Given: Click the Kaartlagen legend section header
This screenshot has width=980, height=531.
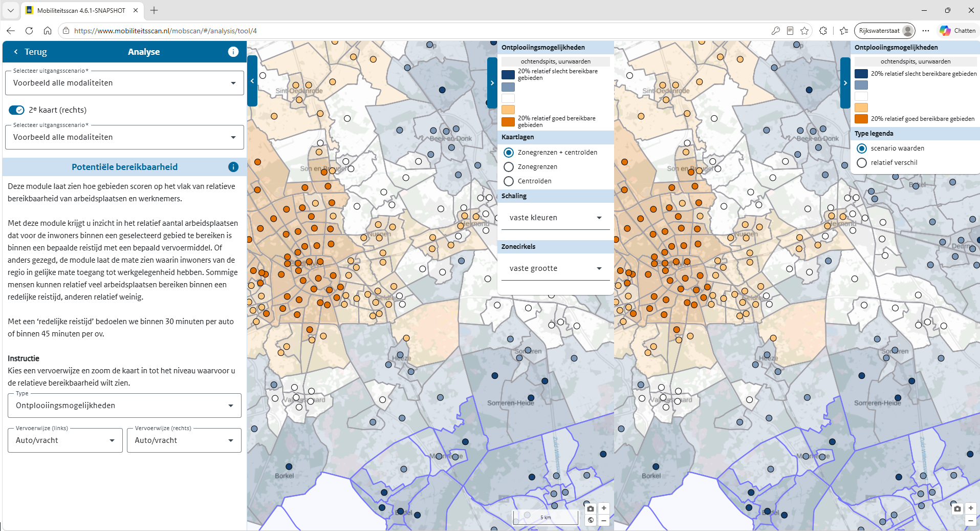Looking at the screenshot, I should pyautogui.click(x=556, y=137).
